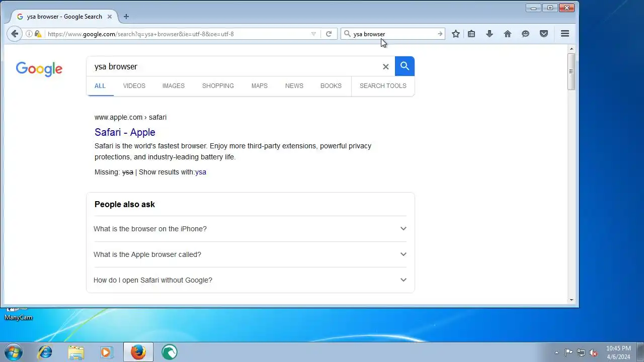Show results with ysa link
Image resolution: width=644 pixels, height=362 pixels.
pyautogui.click(x=201, y=172)
